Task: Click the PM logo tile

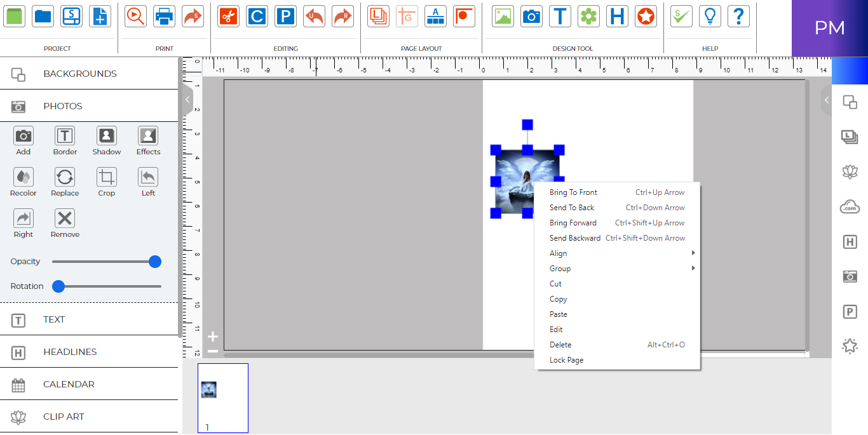Action: [x=830, y=28]
